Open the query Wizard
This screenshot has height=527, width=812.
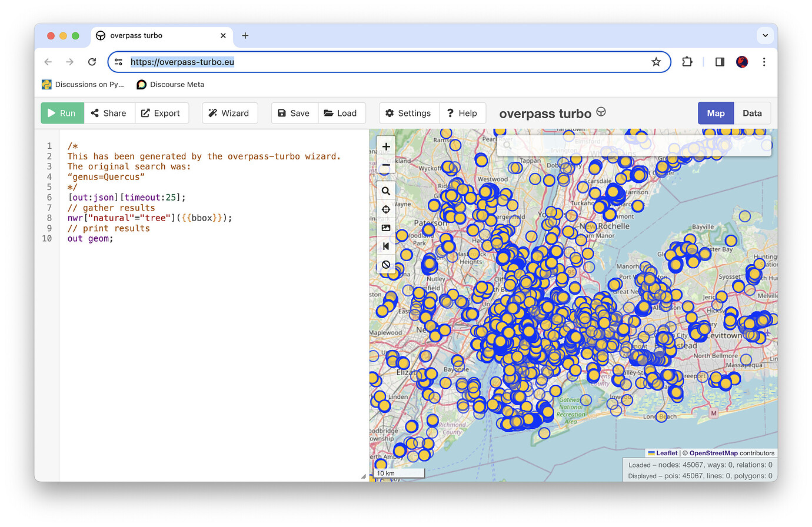click(x=229, y=113)
